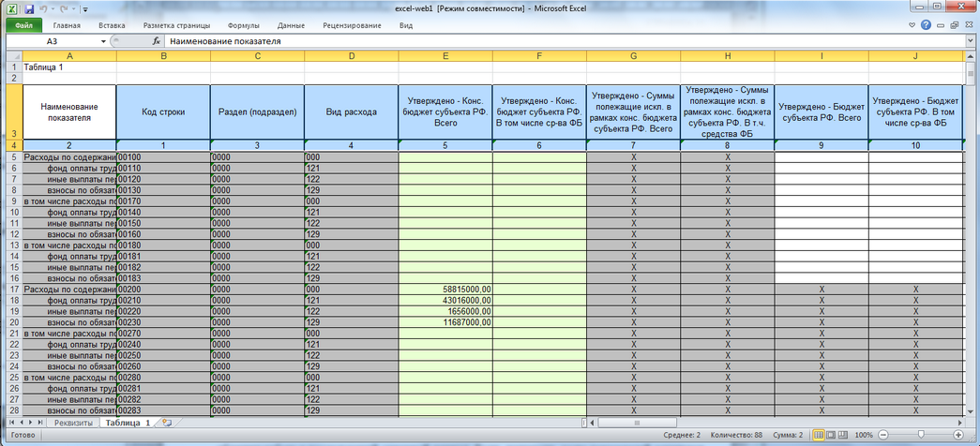Click cell with value 1656000,00
Image resolution: width=980 pixels, height=446 pixels.
(445, 312)
